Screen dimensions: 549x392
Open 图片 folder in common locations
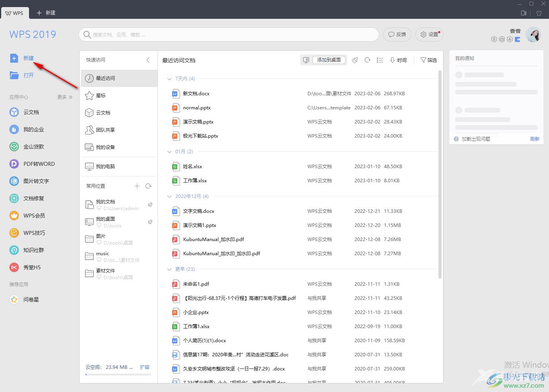click(x=119, y=239)
